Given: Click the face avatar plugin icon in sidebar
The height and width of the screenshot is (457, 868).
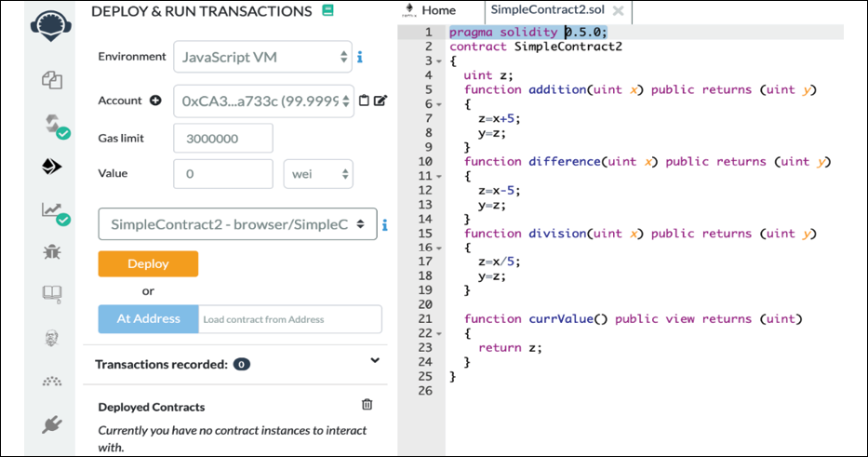Looking at the screenshot, I should point(51,337).
